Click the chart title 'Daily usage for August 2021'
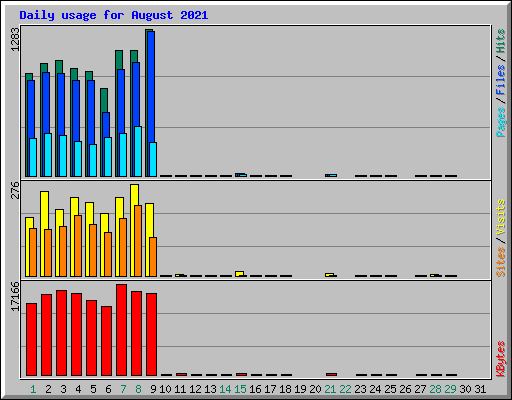The height and width of the screenshot is (400, 512). [114, 15]
